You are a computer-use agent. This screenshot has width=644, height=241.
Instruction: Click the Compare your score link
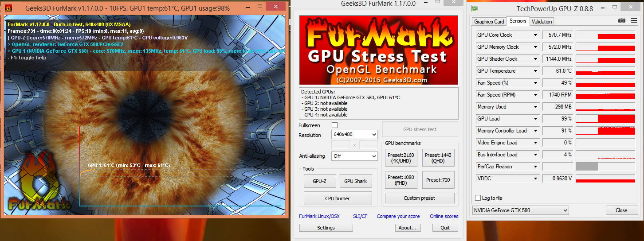[x=398, y=216]
